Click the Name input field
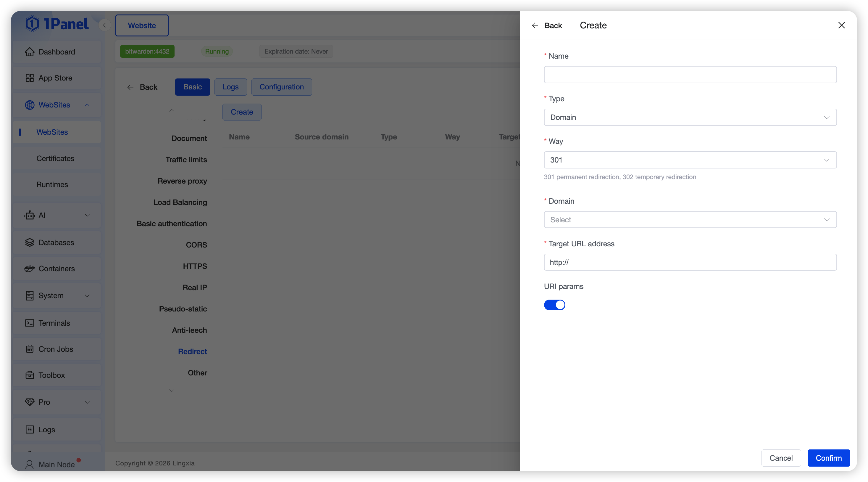 pyautogui.click(x=690, y=75)
